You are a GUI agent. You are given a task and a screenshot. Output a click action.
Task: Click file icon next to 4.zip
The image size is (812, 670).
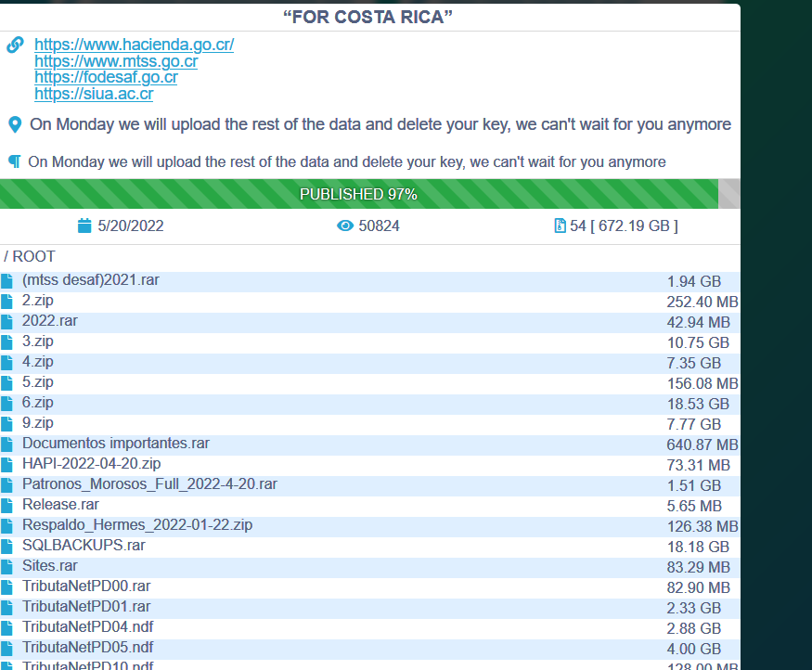click(6, 363)
